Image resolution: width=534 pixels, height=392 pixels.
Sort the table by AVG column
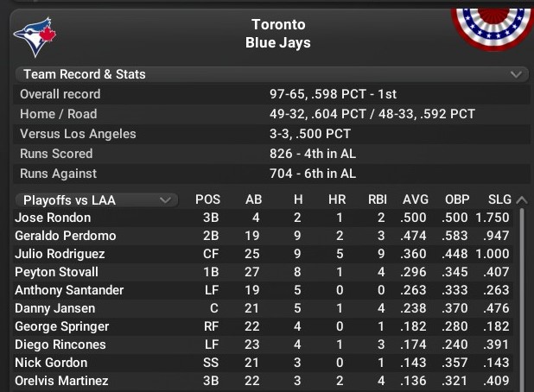415,200
